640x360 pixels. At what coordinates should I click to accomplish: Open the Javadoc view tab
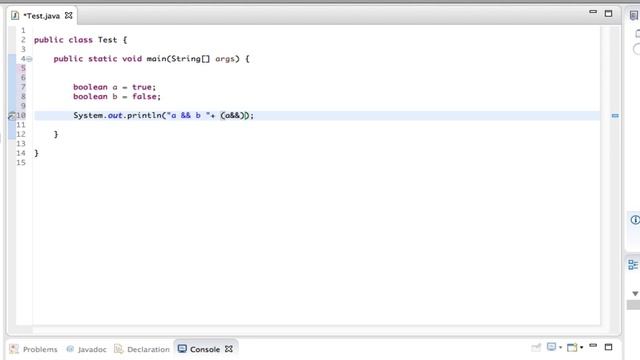(87, 349)
